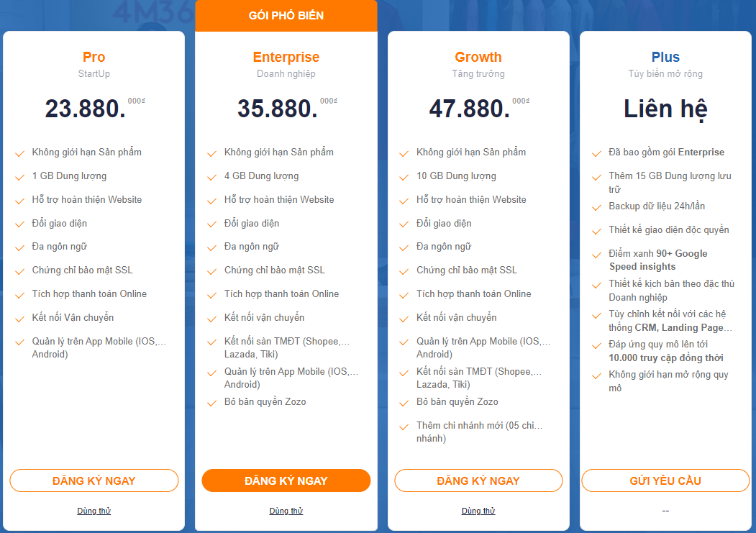Click the 'Enterprise' plan title
The image size is (756, 533).
pos(286,57)
